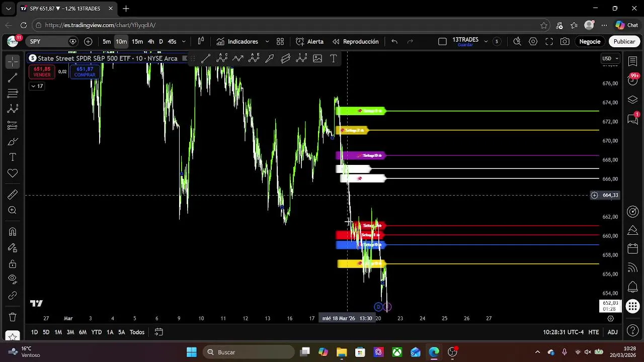Screen dimensions: 644x362
Task: Take a chart snapshot with camera icon
Action: point(565,42)
